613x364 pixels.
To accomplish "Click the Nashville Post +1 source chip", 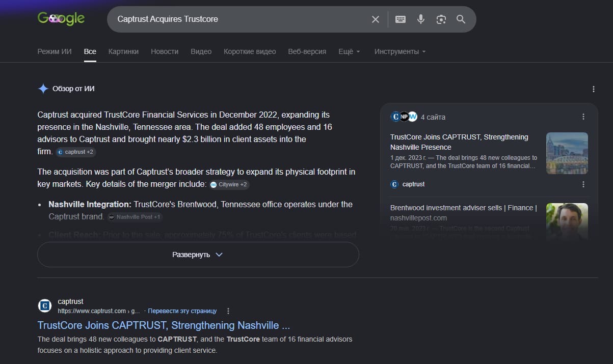I will [135, 217].
